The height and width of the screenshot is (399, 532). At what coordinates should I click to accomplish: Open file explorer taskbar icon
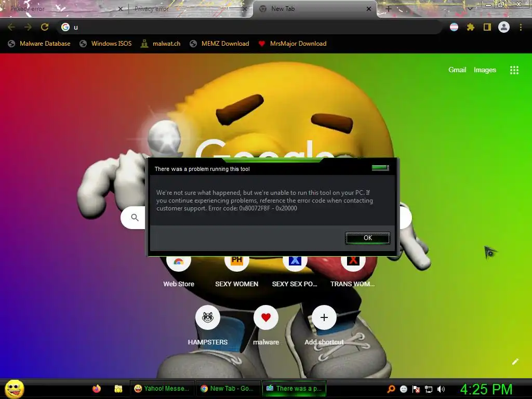point(118,389)
